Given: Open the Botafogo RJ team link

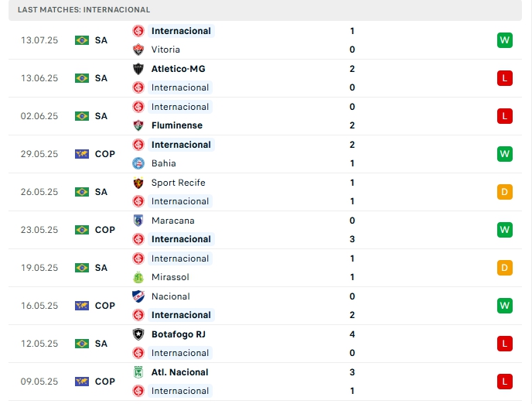Looking at the screenshot, I should (179, 334).
